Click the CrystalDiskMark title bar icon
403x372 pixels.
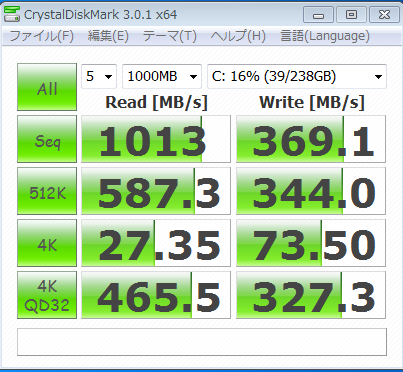12,14
